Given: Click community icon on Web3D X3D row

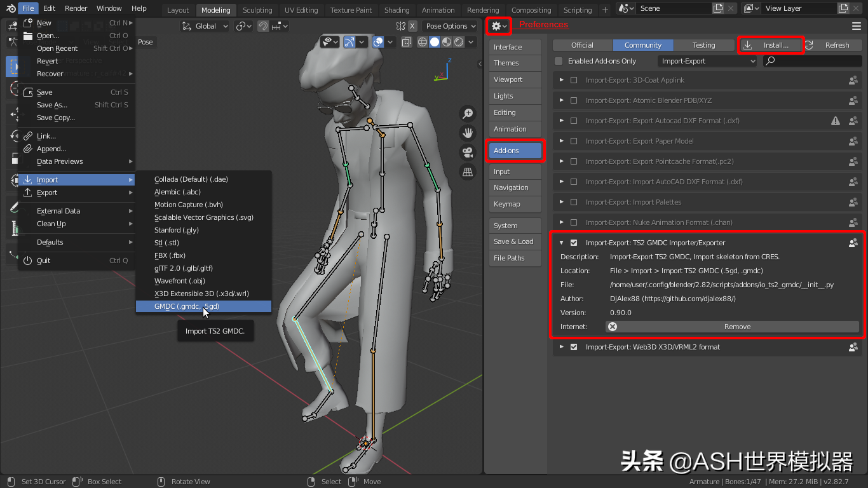Looking at the screenshot, I should point(853,347).
